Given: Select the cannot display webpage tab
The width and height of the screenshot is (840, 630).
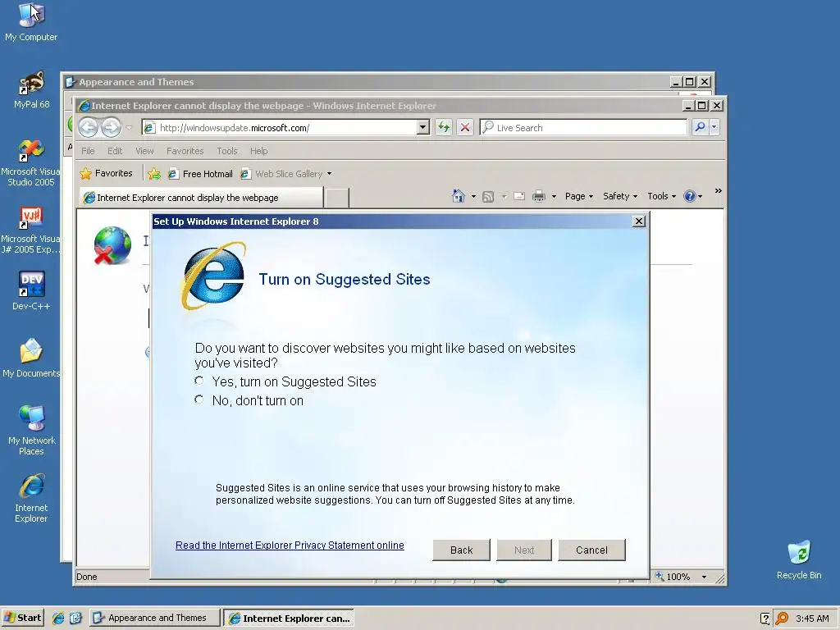Looking at the screenshot, I should (202, 197).
